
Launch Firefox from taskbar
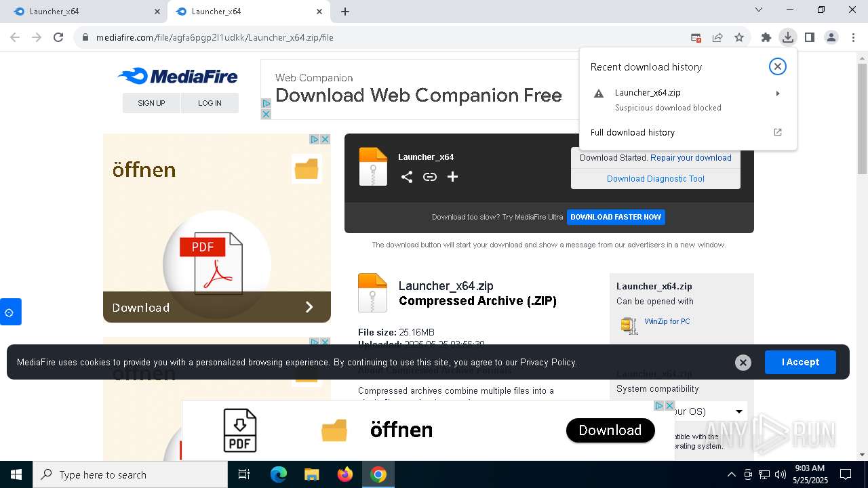click(x=345, y=474)
